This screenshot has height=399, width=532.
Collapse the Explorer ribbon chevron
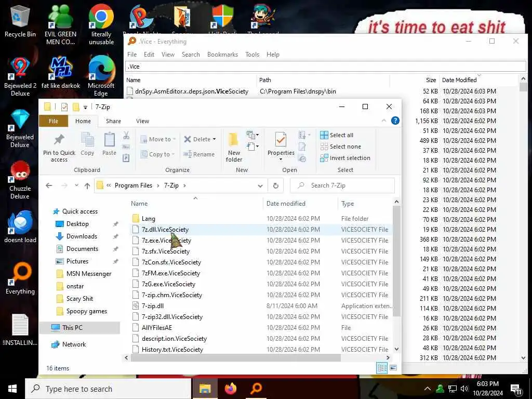pyautogui.click(x=384, y=121)
